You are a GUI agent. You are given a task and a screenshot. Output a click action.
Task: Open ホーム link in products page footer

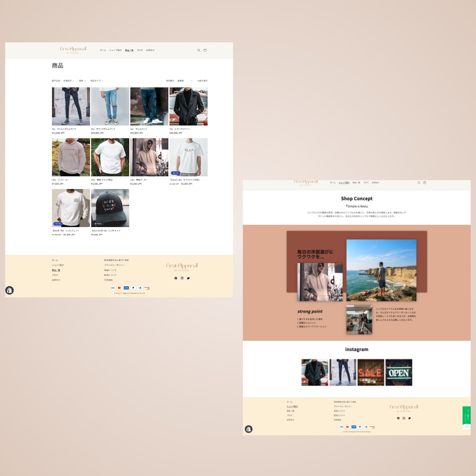[55, 260]
